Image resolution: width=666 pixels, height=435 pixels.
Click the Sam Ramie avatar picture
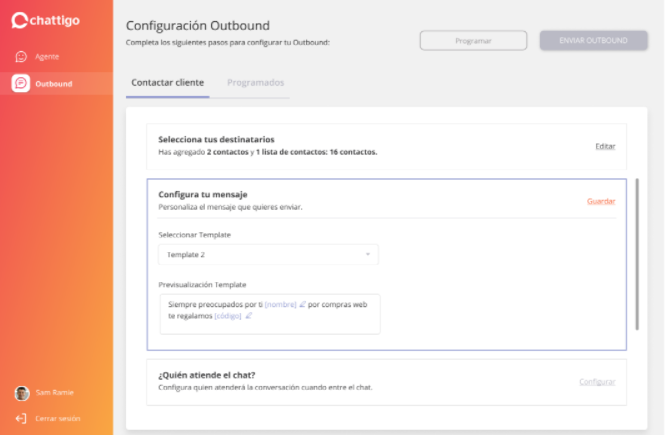click(21, 393)
